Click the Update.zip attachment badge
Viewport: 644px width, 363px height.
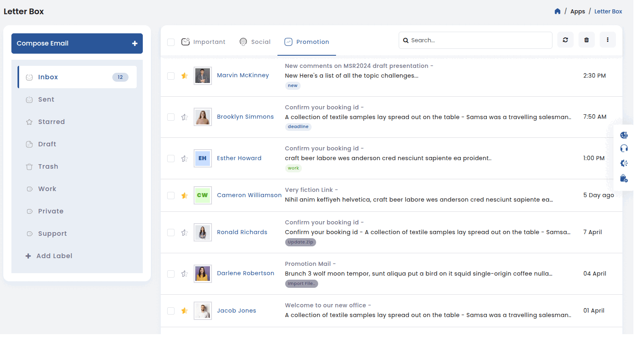pyautogui.click(x=300, y=242)
